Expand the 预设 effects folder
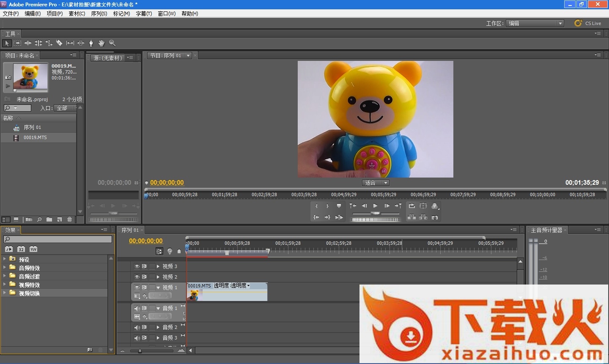This screenshot has width=609, height=364. tap(5, 259)
